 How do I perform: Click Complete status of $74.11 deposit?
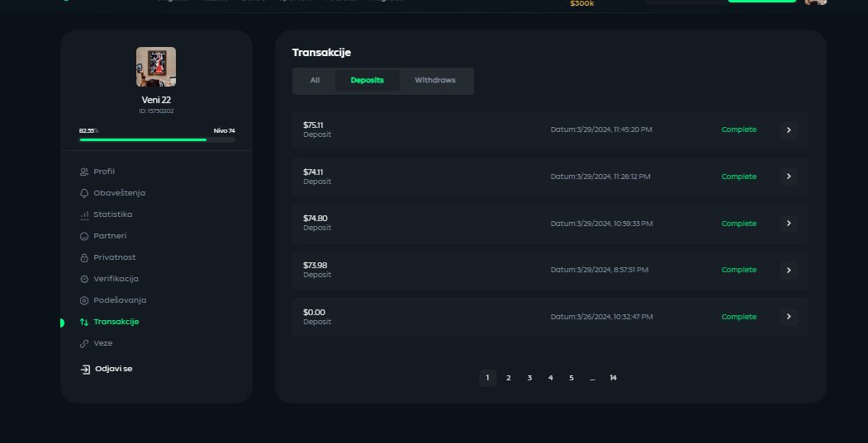[739, 177]
